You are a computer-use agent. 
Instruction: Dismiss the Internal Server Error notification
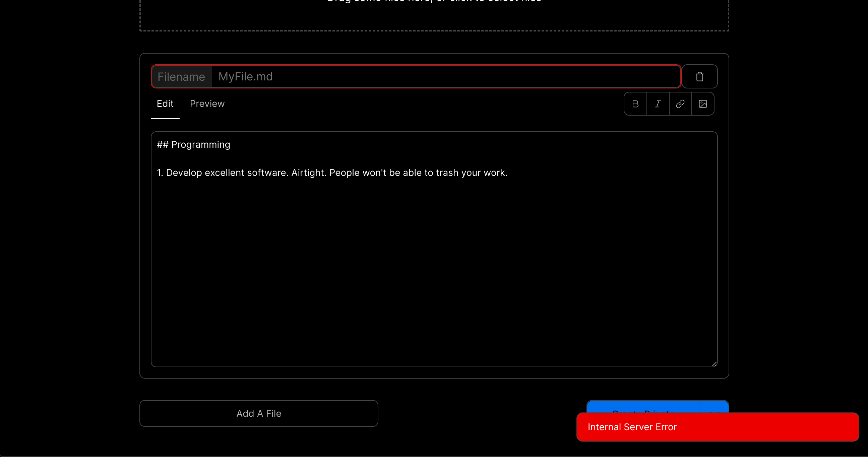[717, 427]
